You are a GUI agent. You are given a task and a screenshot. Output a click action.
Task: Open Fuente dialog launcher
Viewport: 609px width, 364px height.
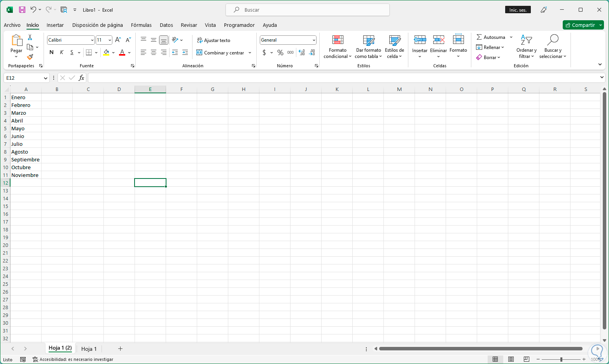[133, 66]
